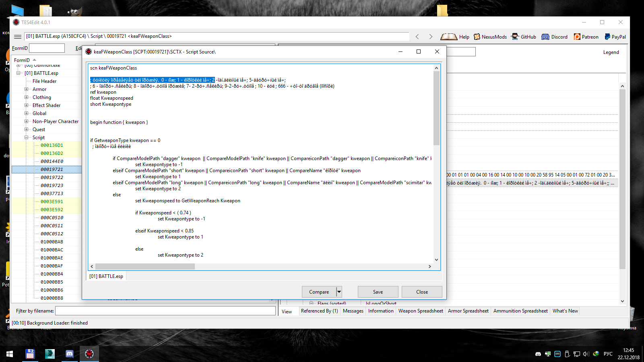Expand the Armor tree node
This screenshot has width=644, height=362.
pyautogui.click(x=27, y=89)
